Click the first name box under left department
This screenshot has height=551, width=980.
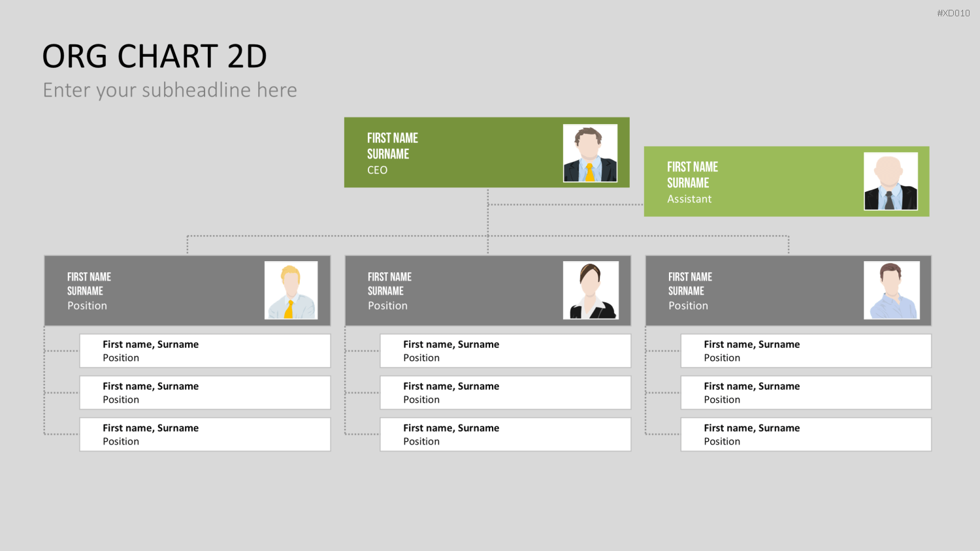[205, 351]
